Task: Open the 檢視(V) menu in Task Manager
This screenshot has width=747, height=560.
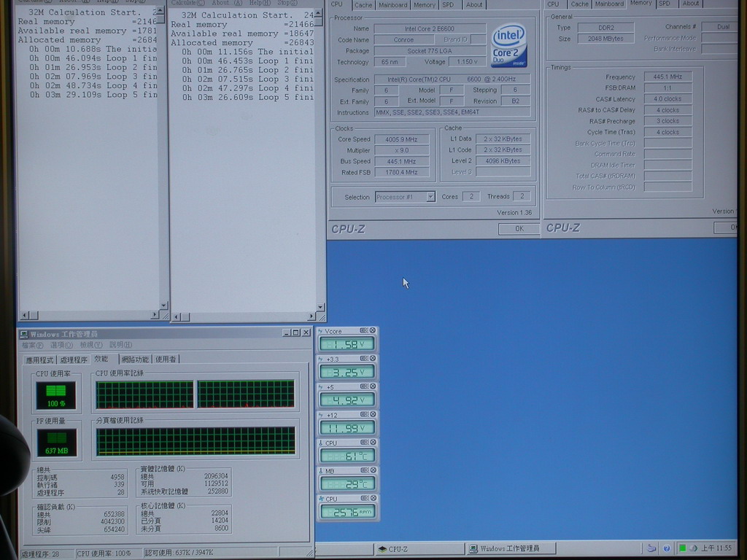Action: click(91, 345)
